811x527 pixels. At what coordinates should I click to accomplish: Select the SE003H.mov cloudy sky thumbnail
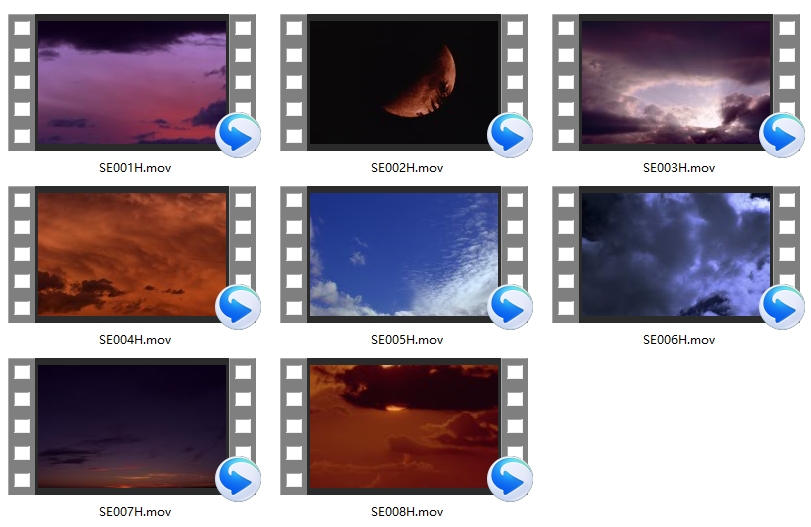coord(676,82)
